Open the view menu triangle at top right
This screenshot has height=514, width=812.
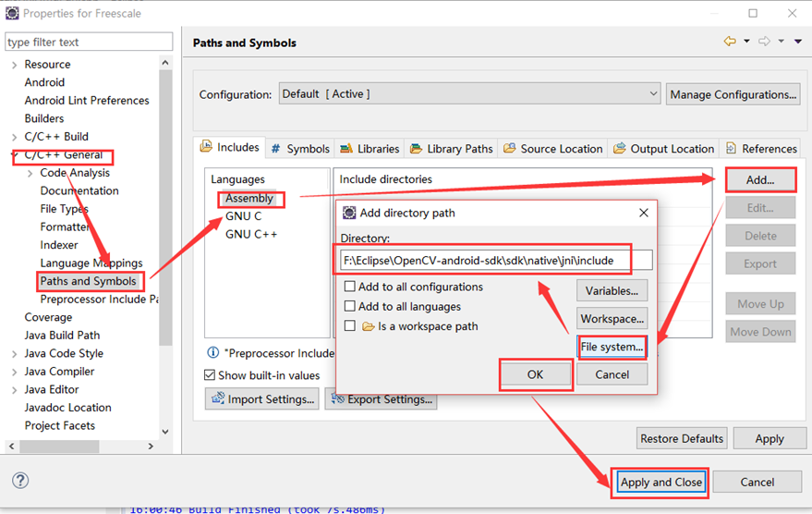[798, 42]
